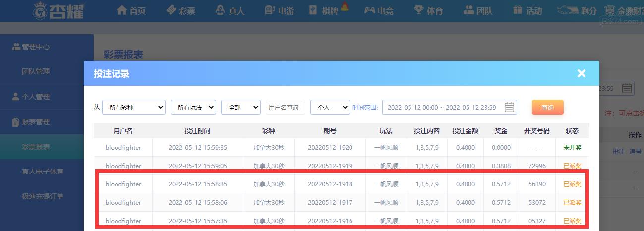Focus the 用户名查询 input field
Image resolution: width=644 pixels, height=231 pixels.
(x=286, y=107)
